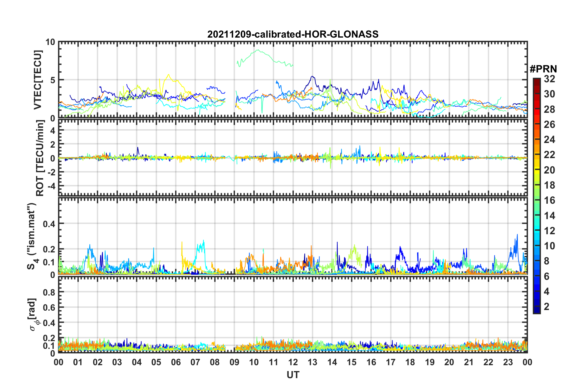Select colorbar tick label 16
586x392 pixels.
click(549, 200)
